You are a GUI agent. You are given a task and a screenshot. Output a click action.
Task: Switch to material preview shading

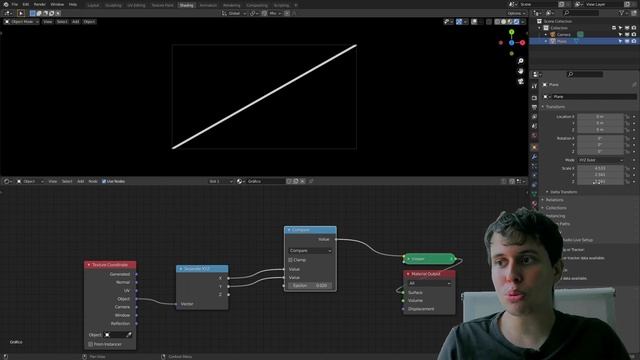coord(510,22)
